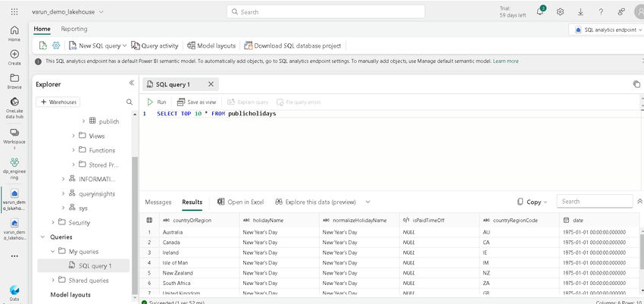Viewport: 644px width, 304px height.
Task: Click the isPaidTimeOff column header
Action: 439,220
